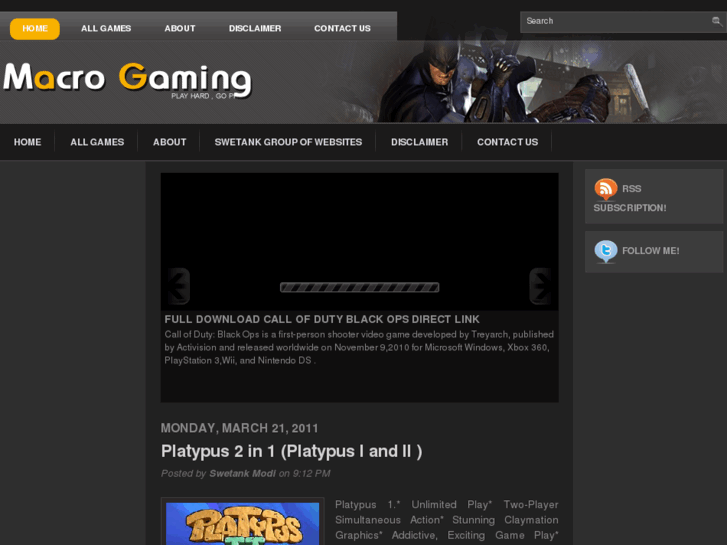Go to next slide arrow
This screenshot has width=727, height=545.
(x=540, y=286)
